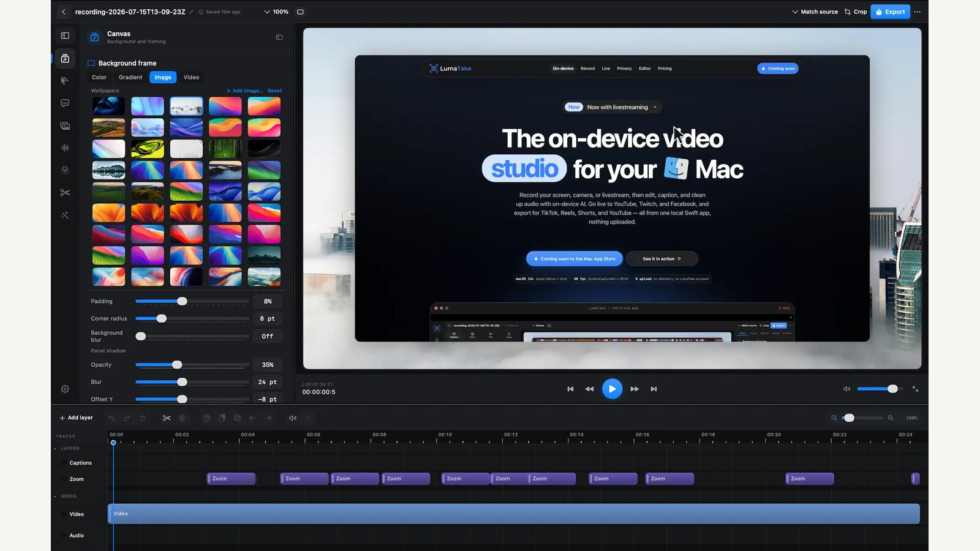Open the 100% zoom level dropdown
980x551 pixels.
point(276,12)
